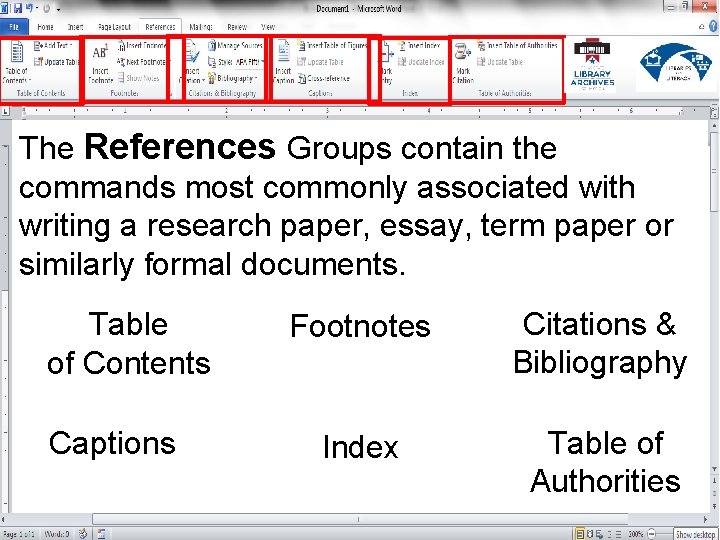Open Customize Quick Access Toolbar dropdown
720x540 pixels.
tap(58, 9)
